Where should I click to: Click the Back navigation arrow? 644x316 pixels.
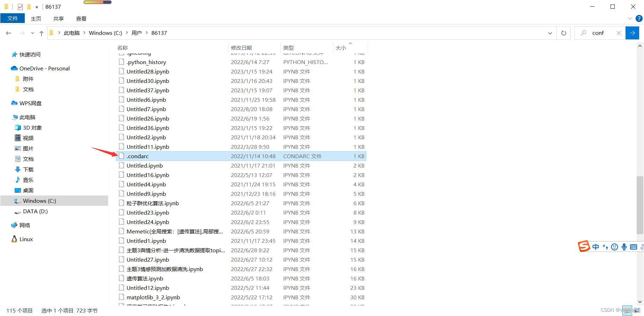(x=9, y=33)
